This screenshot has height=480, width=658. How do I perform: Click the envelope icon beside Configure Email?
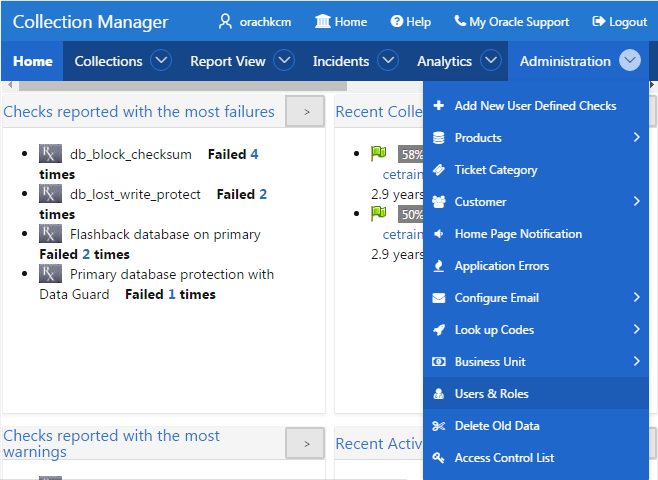click(x=439, y=298)
